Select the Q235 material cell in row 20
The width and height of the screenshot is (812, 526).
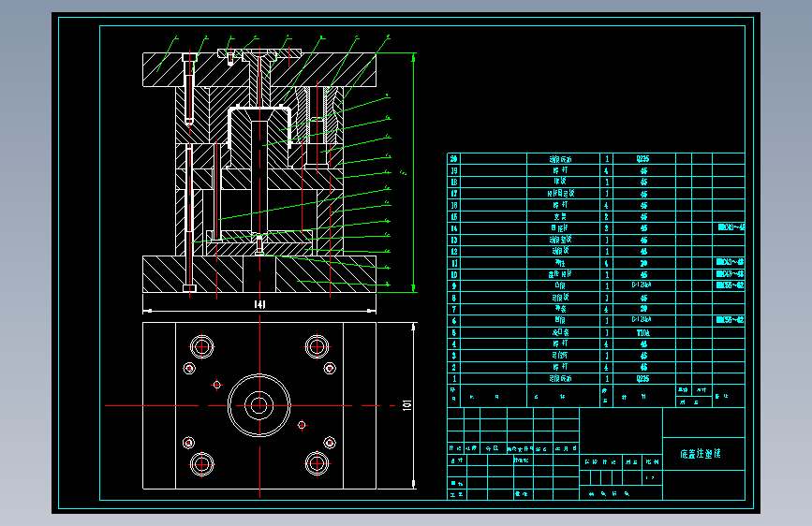[x=643, y=159]
